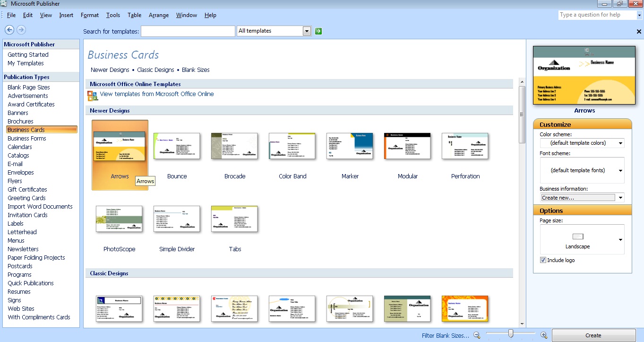Select Web Sites publication type
Screen dimensions: 644x342
[x=21, y=309]
